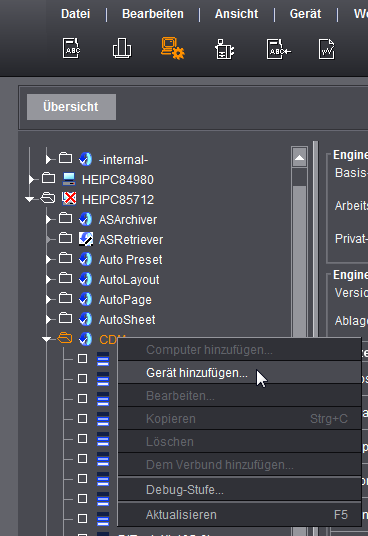Tick the first checkbox under CDM

82,359
